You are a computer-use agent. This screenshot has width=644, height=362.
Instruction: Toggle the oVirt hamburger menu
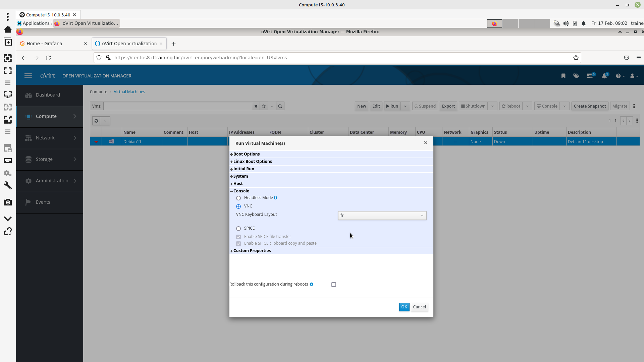pyautogui.click(x=28, y=76)
